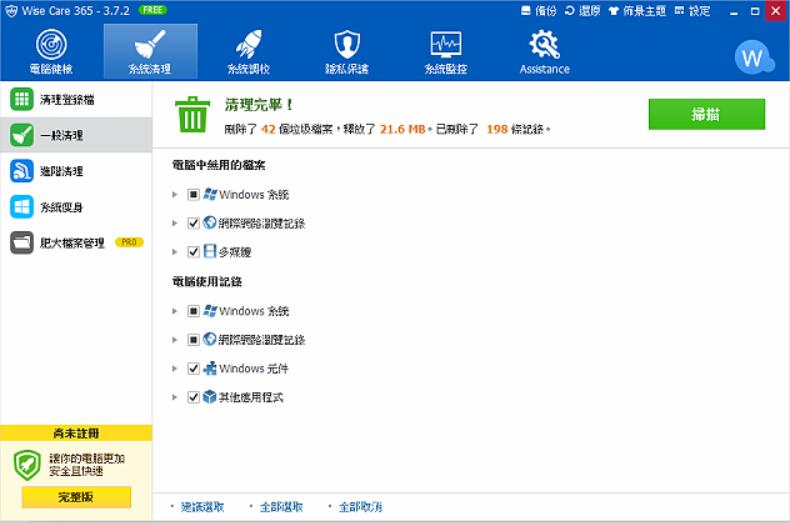This screenshot has width=790, height=523.
Task: Click the Windows 元件 row label
Action: point(253,368)
